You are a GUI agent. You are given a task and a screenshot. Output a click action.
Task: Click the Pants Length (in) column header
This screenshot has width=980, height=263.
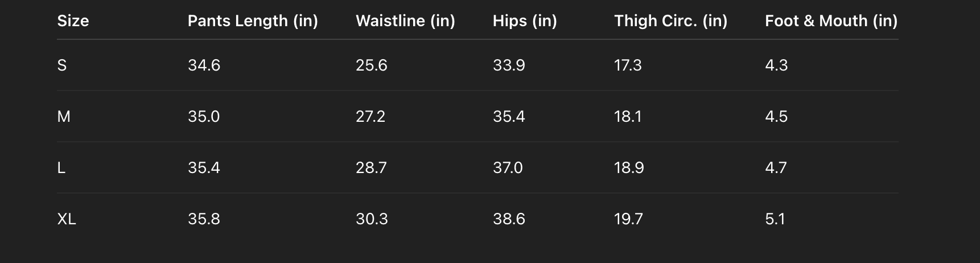click(252, 21)
